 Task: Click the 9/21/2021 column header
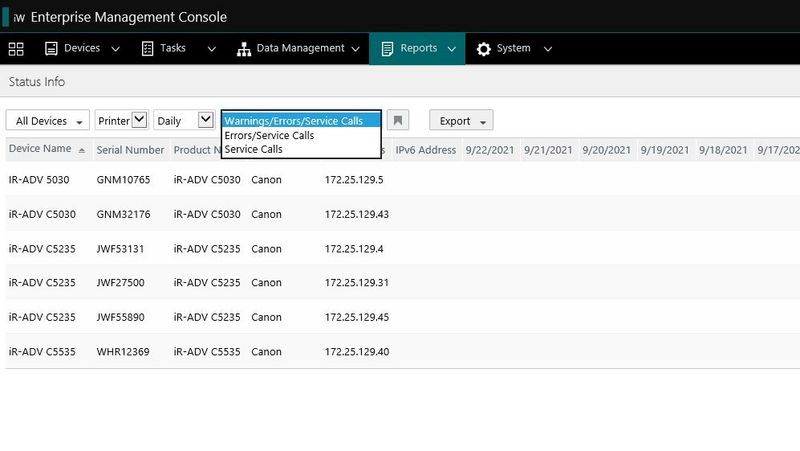tap(548, 149)
